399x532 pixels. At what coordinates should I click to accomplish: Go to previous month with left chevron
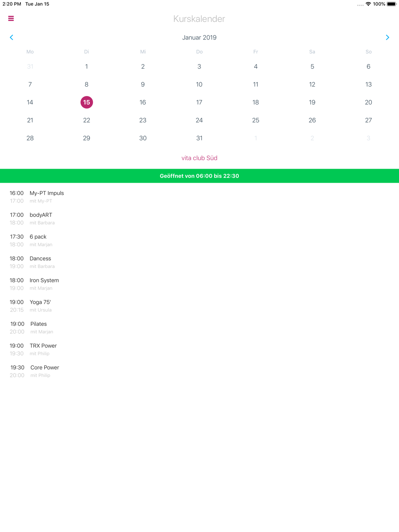(x=12, y=37)
